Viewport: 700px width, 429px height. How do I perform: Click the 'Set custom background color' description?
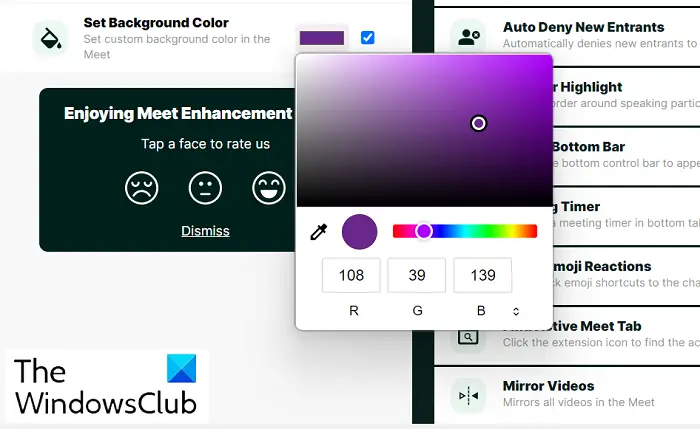pyautogui.click(x=177, y=46)
